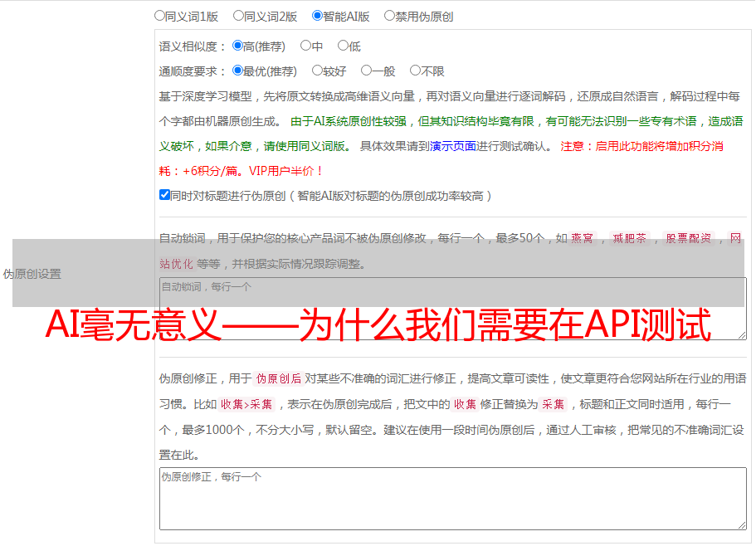
Task: Click the 伪原创后 highlighted tag
Action: pos(279,378)
